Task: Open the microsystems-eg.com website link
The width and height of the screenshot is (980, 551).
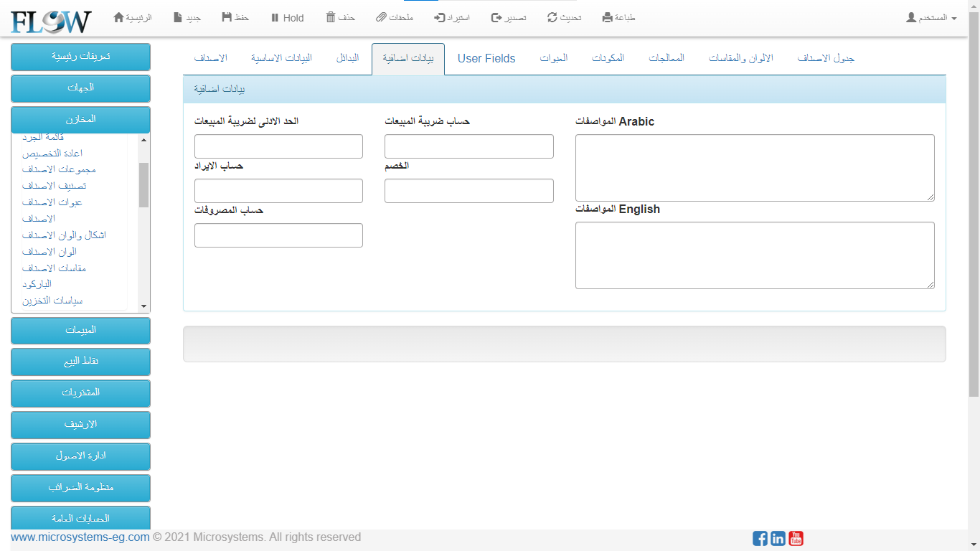Action: click(x=80, y=537)
